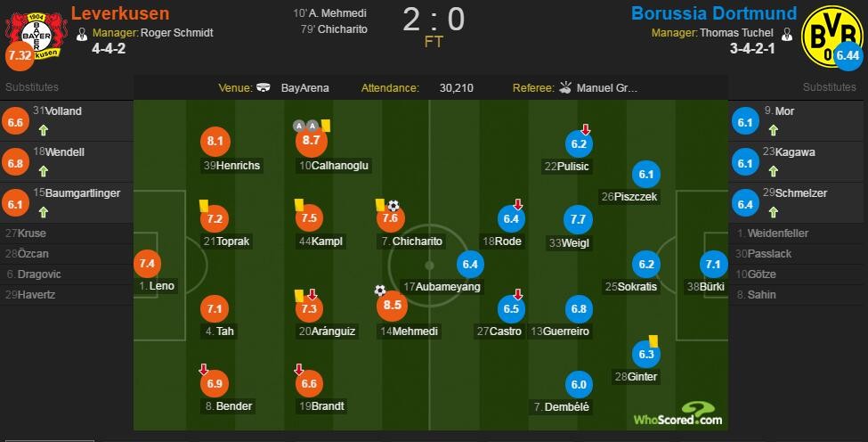Click goalkeeper Bürki's 7.1 rating
The width and height of the screenshot is (868, 442).
coord(713,264)
